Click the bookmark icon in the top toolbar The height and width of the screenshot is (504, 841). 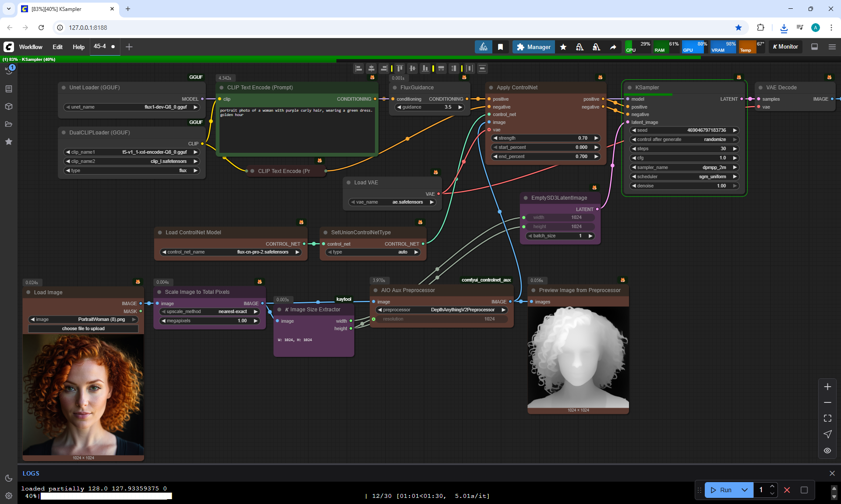(500, 47)
